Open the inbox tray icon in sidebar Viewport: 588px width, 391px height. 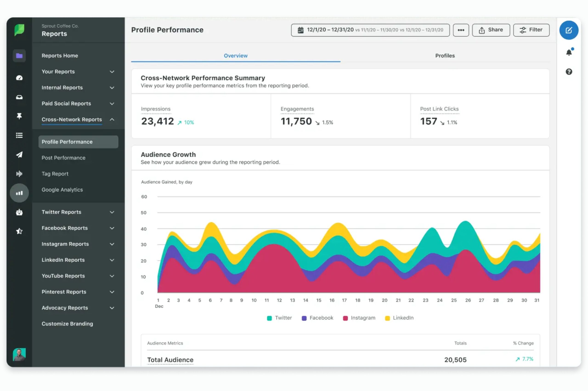19,97
